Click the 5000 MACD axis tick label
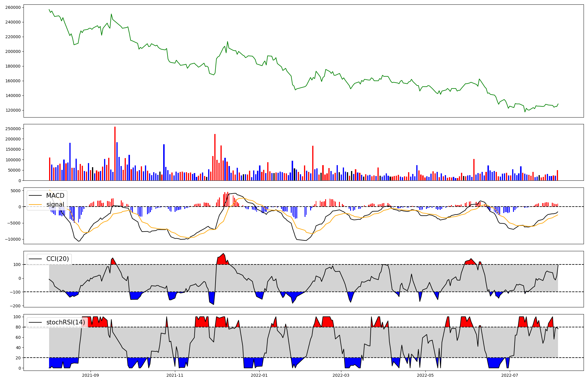This screenshot has height=382, width=588. coord(15,191)
